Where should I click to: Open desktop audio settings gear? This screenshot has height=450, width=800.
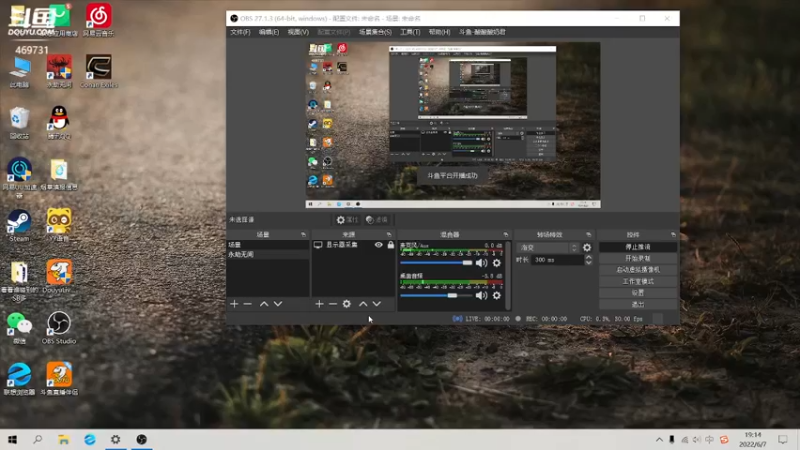click(496, 296)
